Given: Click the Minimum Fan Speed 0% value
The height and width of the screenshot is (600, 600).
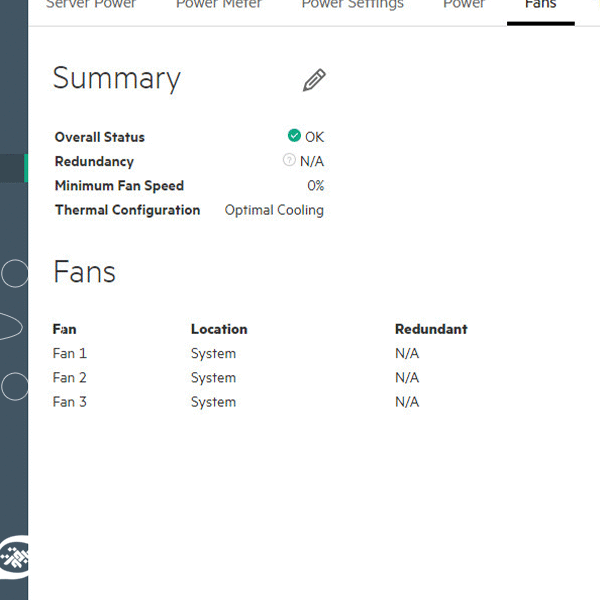Looking at the screenshot, I should point(316,185).
